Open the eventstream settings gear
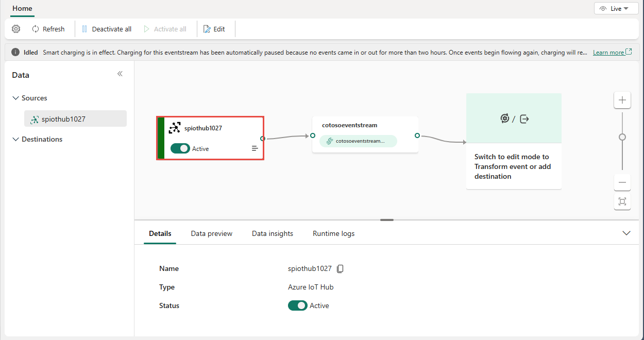 coord(15,29)
